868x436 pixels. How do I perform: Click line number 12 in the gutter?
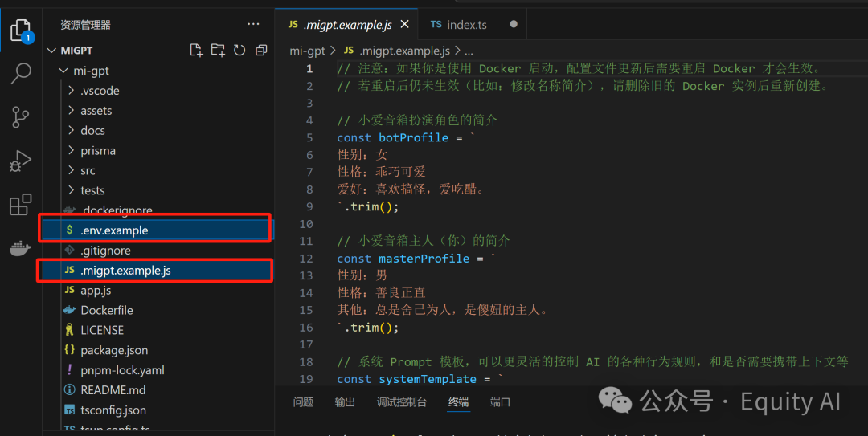306,259
